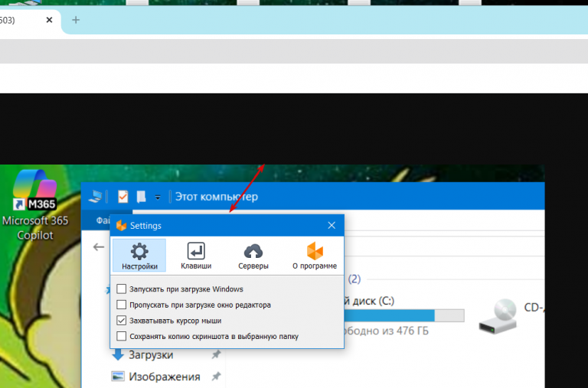588x388 pixels.
Task: Close the current browser tab
Action: coord(49,20)
